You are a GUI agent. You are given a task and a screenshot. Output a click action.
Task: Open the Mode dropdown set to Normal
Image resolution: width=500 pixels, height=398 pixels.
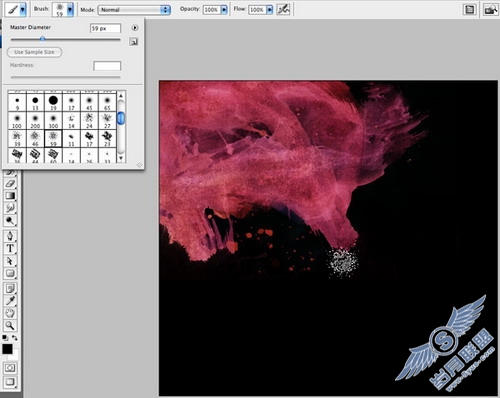[134, 10]
